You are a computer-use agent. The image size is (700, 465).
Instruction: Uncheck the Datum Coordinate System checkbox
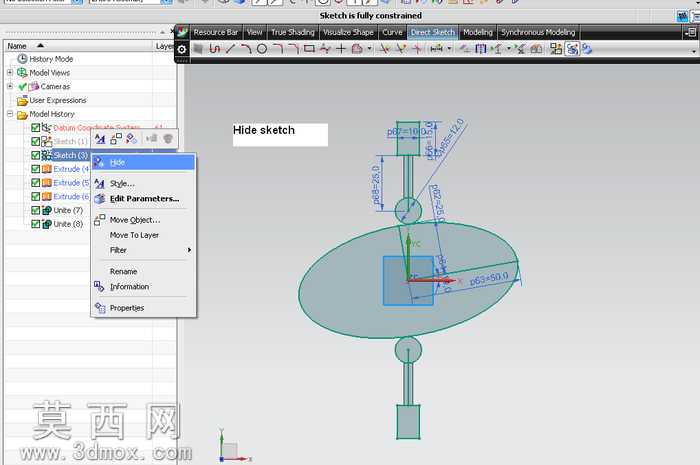click(36, 128)
